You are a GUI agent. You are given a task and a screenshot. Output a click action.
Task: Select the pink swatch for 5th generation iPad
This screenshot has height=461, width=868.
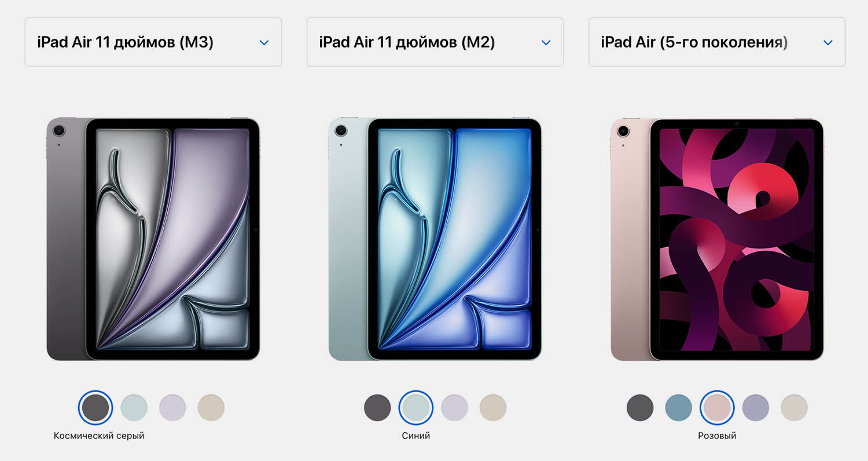(717, 408)
